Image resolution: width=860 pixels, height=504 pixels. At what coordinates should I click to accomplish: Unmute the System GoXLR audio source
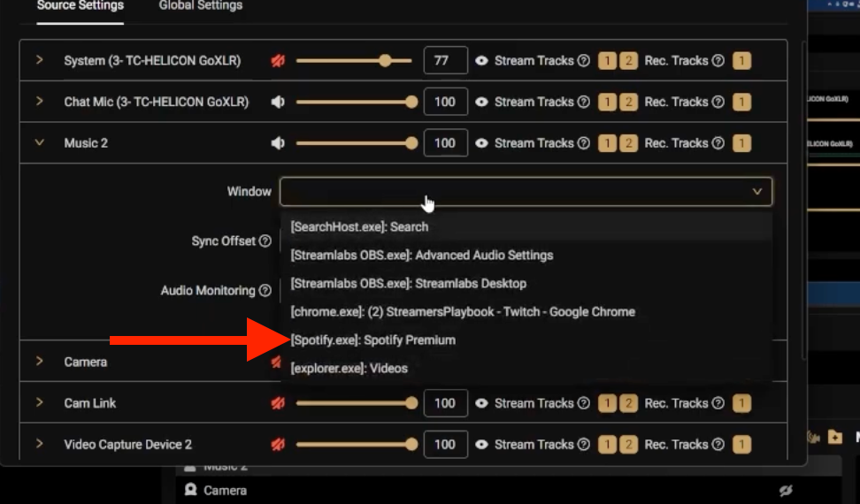(279, 61)
